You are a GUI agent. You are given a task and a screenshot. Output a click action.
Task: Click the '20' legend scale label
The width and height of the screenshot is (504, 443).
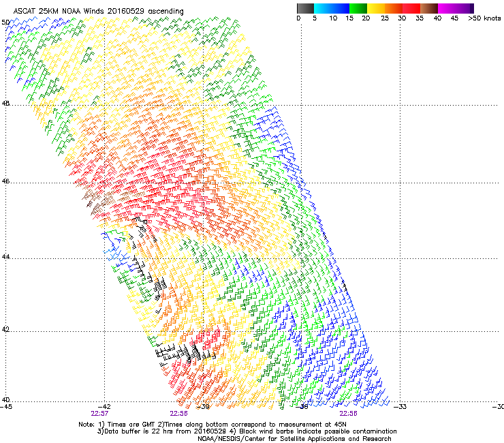pos(366,18)
